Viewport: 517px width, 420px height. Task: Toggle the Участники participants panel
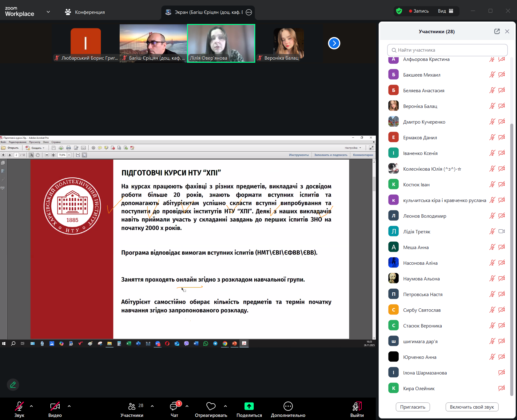[132, 410]
